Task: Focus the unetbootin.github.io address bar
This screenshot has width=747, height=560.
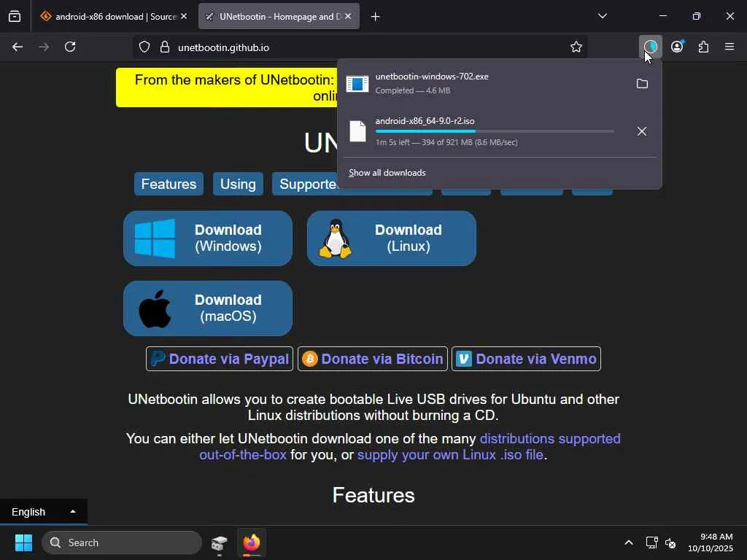Action: coord(360,47)
